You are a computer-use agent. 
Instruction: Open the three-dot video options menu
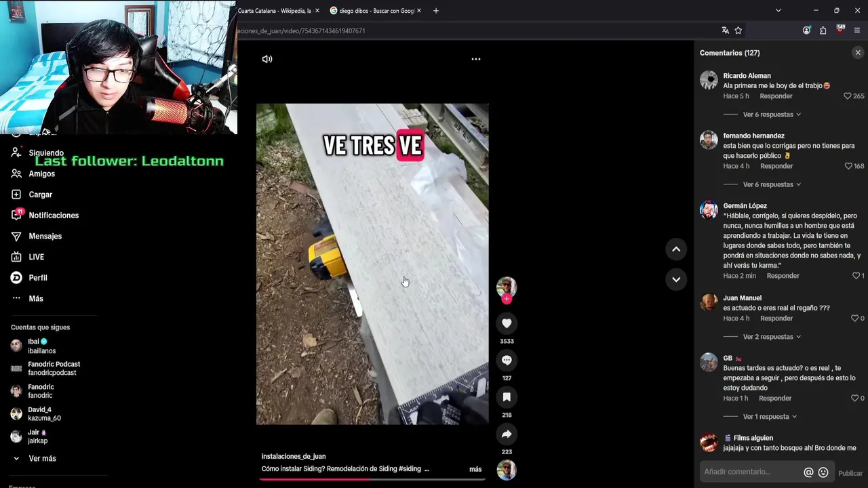[476, 59]
